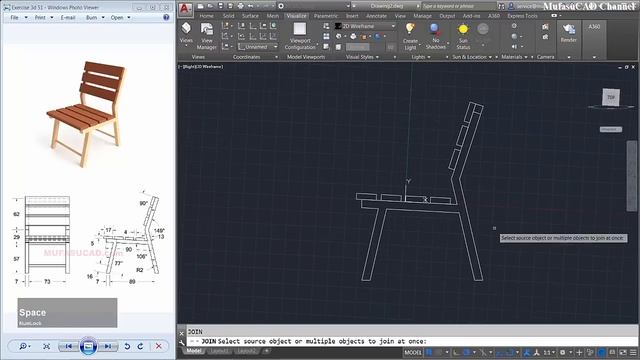Switch to the Mesh ribbon tab
This screenshot has height=360, width=640.
[273, 16]
